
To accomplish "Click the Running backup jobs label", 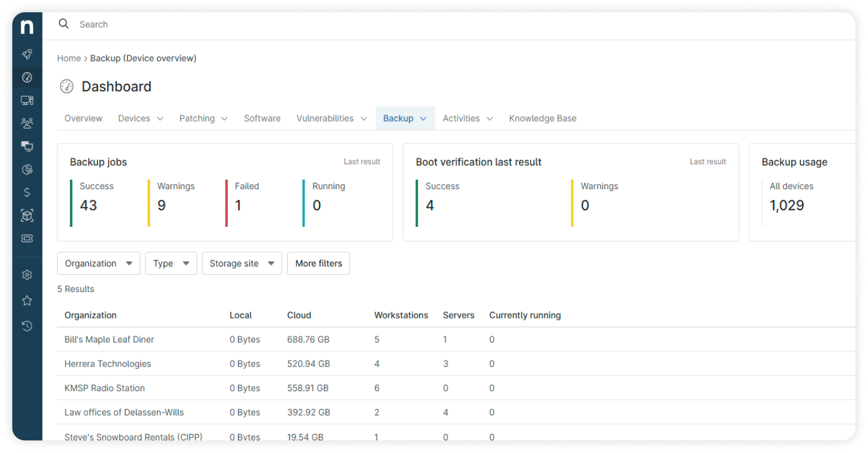I will (329, 186).
